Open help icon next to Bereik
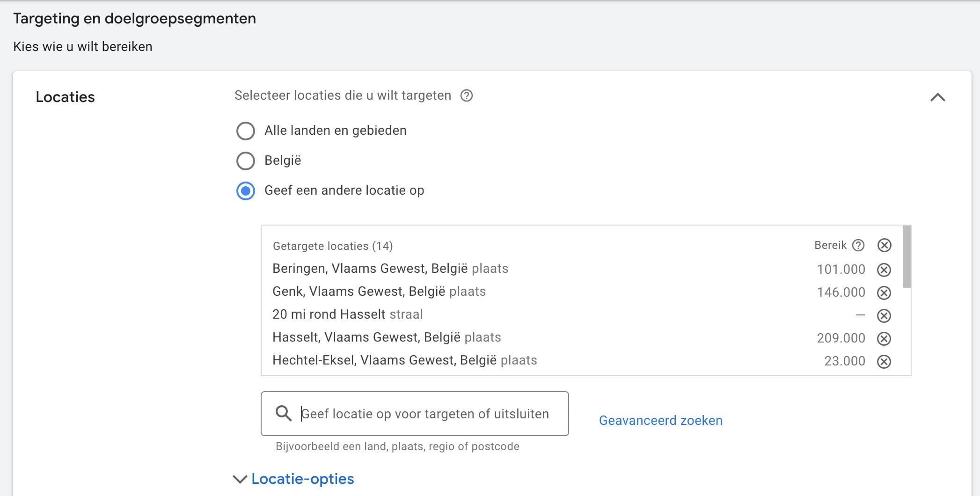This screenshot has height=496, width=980. 858,245
